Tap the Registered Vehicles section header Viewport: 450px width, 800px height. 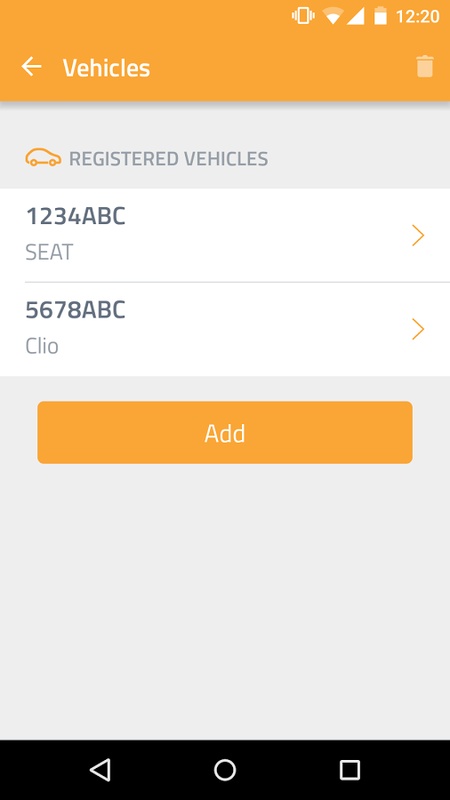point(168,159)
